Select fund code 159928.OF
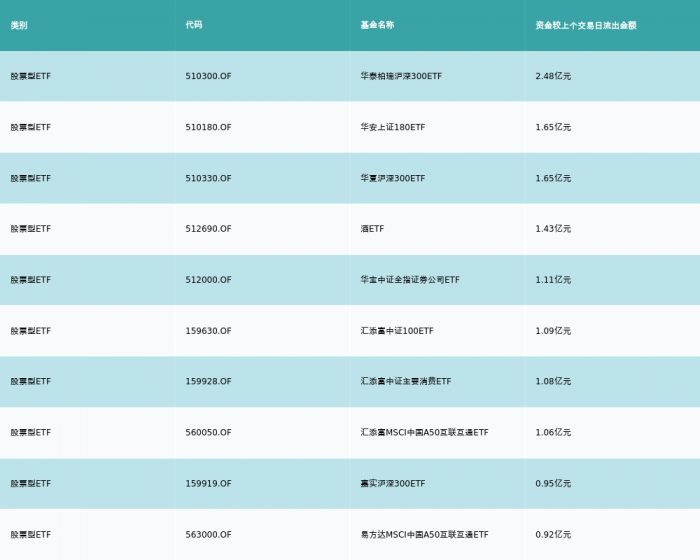 [x=208, y=381]
